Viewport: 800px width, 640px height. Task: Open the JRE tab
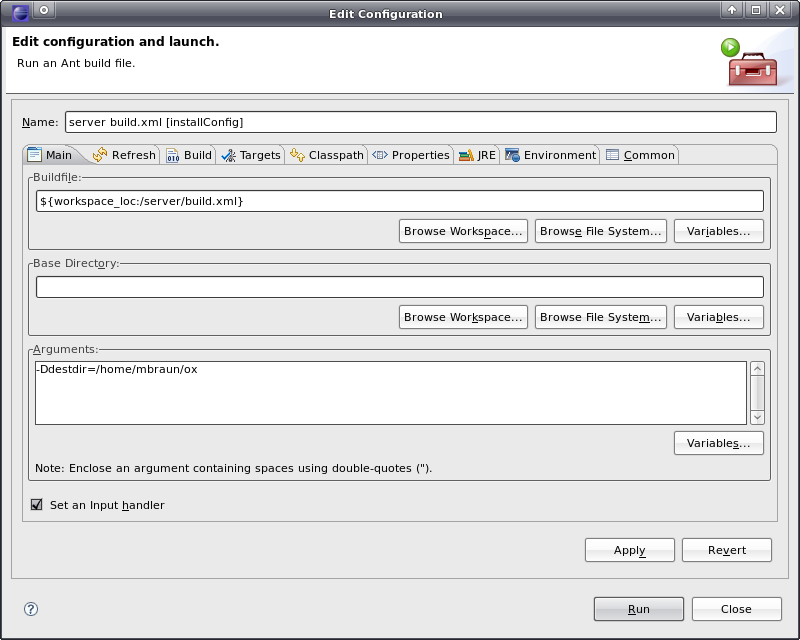(477, 155)
